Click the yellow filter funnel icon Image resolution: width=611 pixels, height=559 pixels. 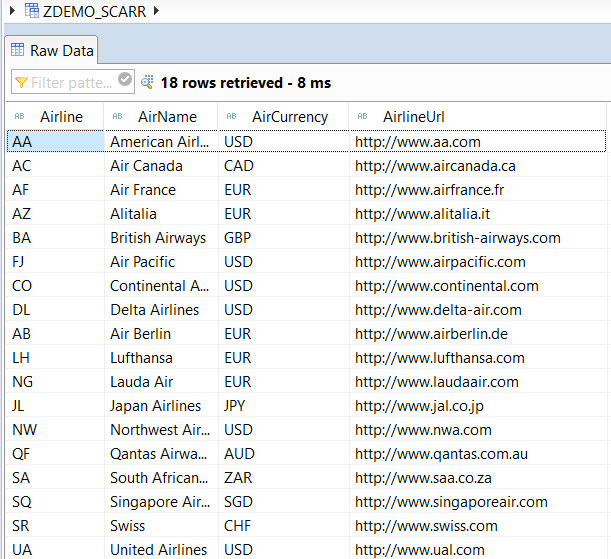(21, 83)
